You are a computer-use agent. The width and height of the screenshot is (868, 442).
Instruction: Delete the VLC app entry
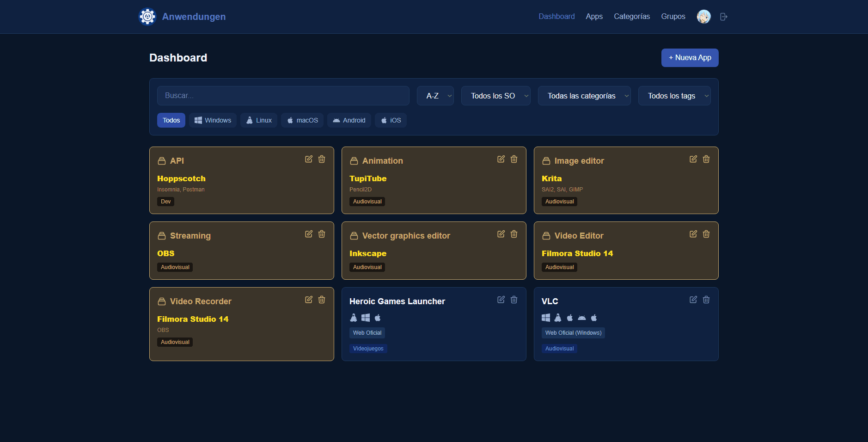[x=706, y=300]
